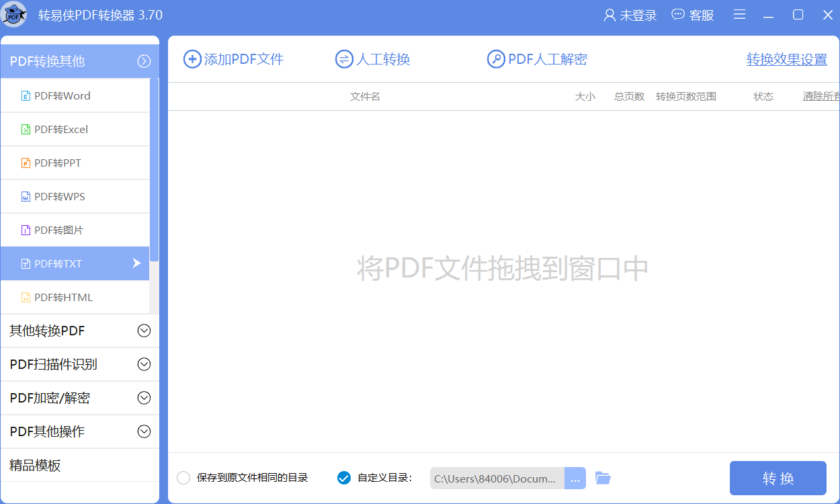Click the PDF manual decryption key icon

pos(496,59)
